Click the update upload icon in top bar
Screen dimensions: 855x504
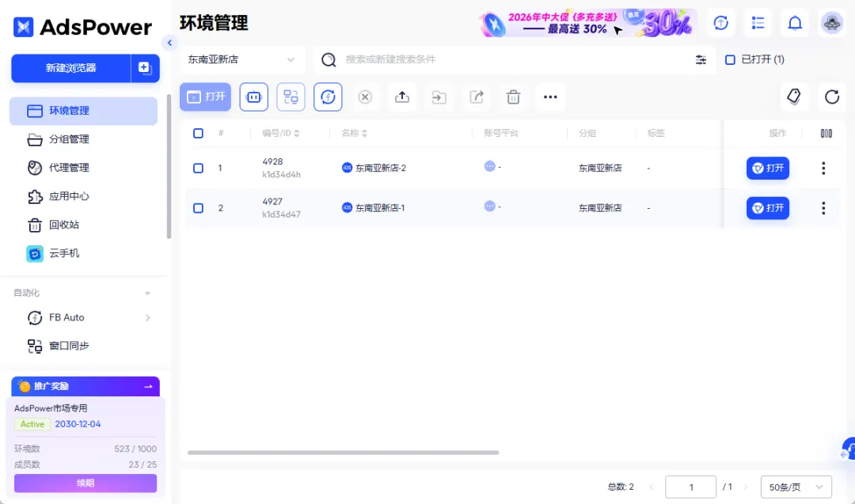tap(721, 23)
